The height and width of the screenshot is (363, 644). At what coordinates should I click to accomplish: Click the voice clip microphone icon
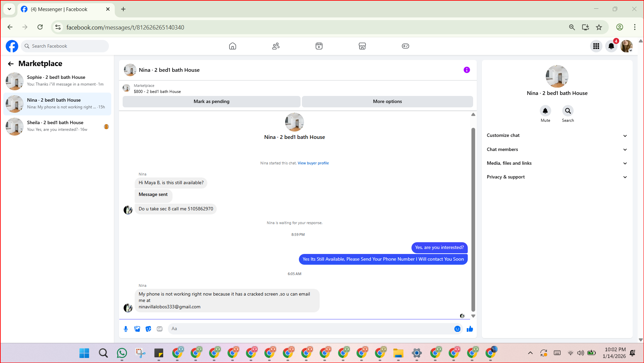tap(126, 329)
